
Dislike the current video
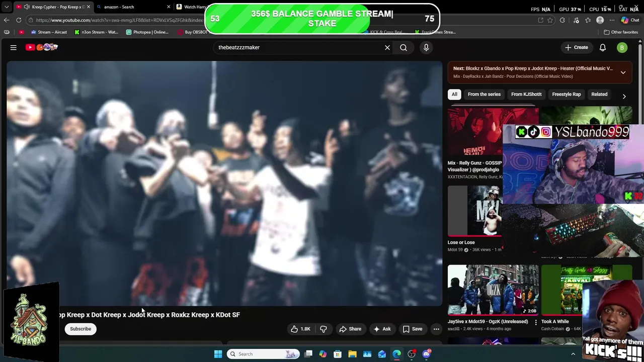click(x=324, y=329)
